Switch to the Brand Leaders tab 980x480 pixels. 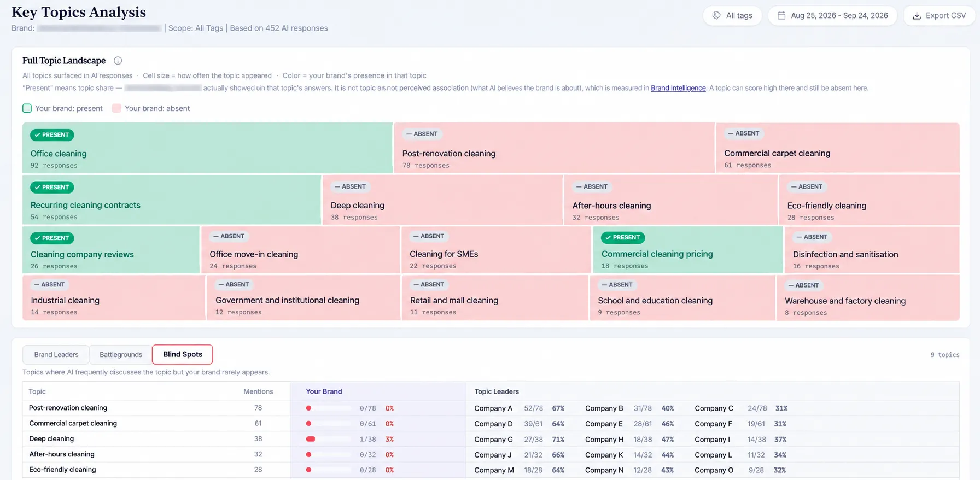pos(56,355)
